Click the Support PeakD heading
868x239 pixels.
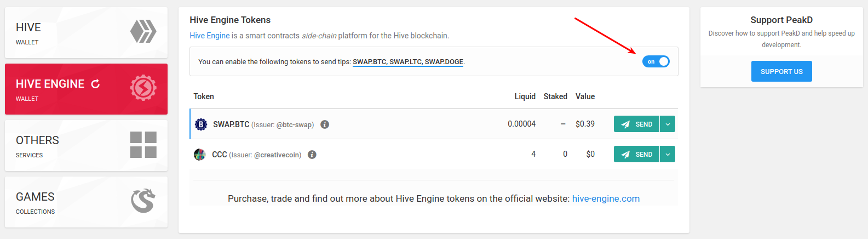point(781,20)
